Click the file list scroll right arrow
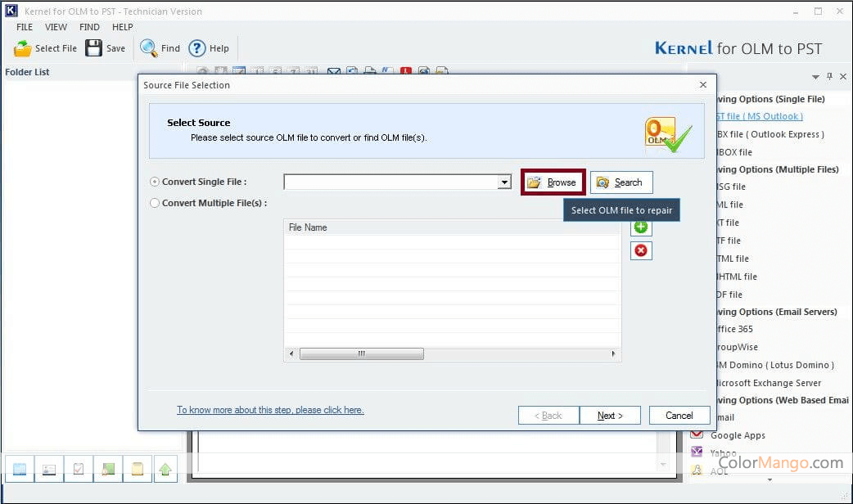Viewport: 853px width, 504px height. 613,354
